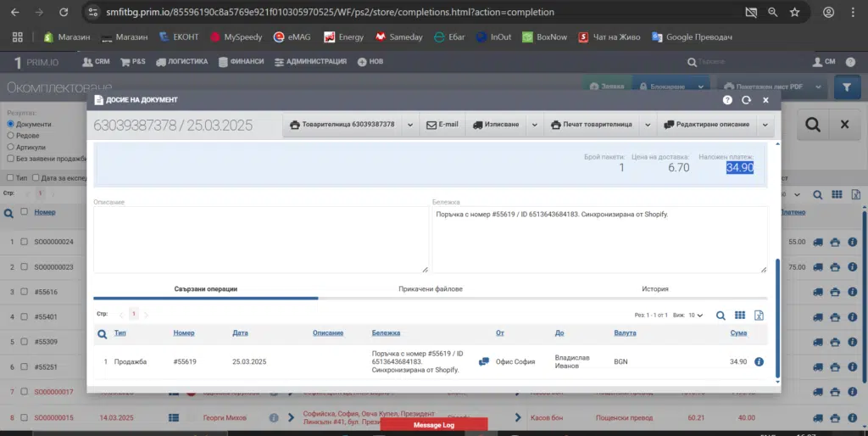Switch to the Прикачени файлове tab

click(430, 289)
